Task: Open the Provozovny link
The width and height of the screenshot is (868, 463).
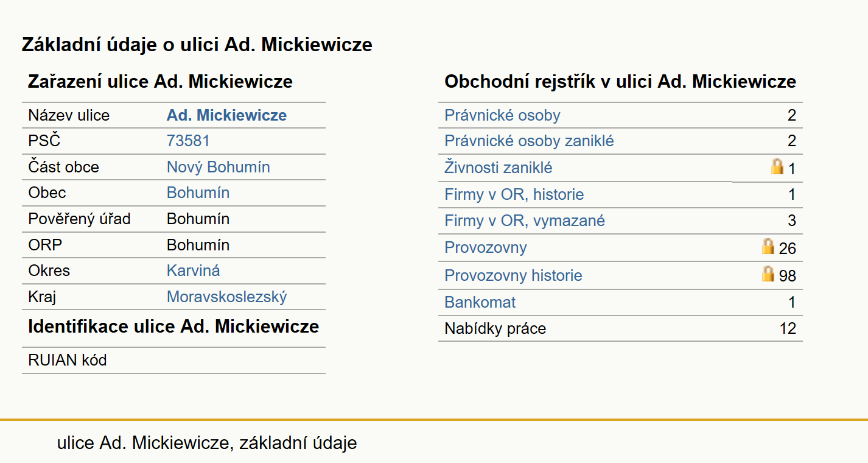Action: (486, 248)
